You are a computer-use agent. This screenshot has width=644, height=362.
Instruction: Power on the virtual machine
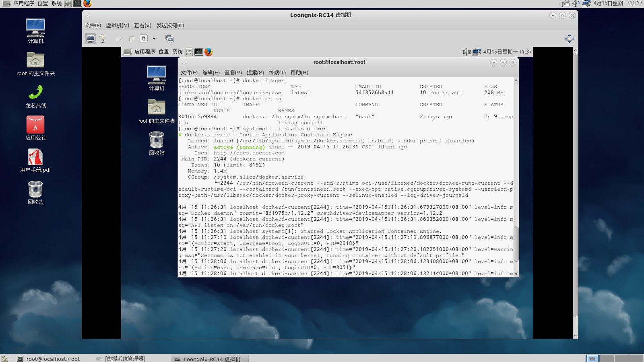(x=119, y=39)
